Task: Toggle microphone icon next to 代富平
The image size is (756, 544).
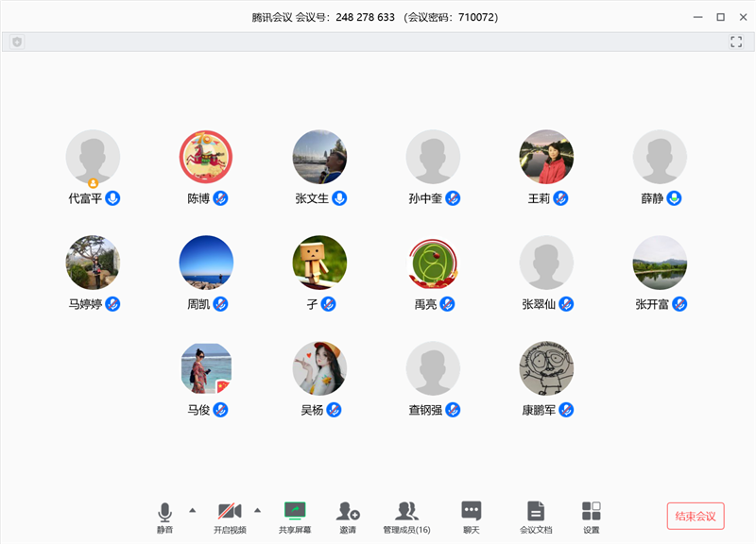Action: point(112,198)
